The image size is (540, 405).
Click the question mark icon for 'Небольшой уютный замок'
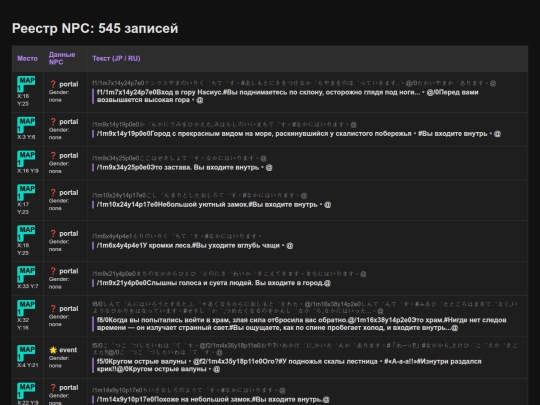point(53,193)
